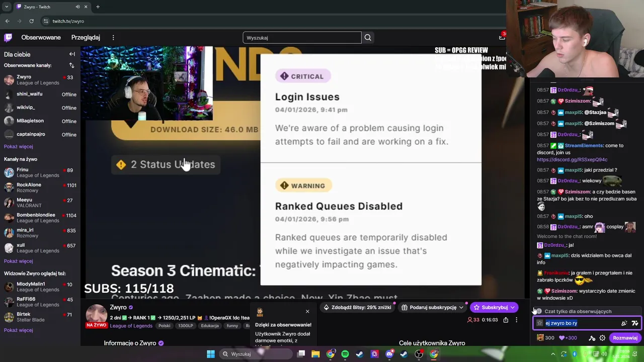The image size is (644, 362).
Task: Click the browser address bar
Action: click(272, 21)
